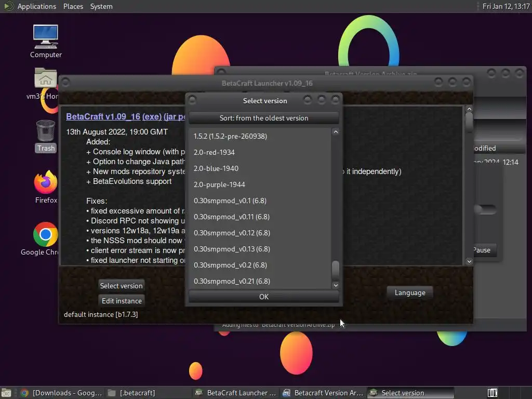The image size is (532, 399).
Task: Click the toggle switch in archive window
Action: (x=485, y=209)
